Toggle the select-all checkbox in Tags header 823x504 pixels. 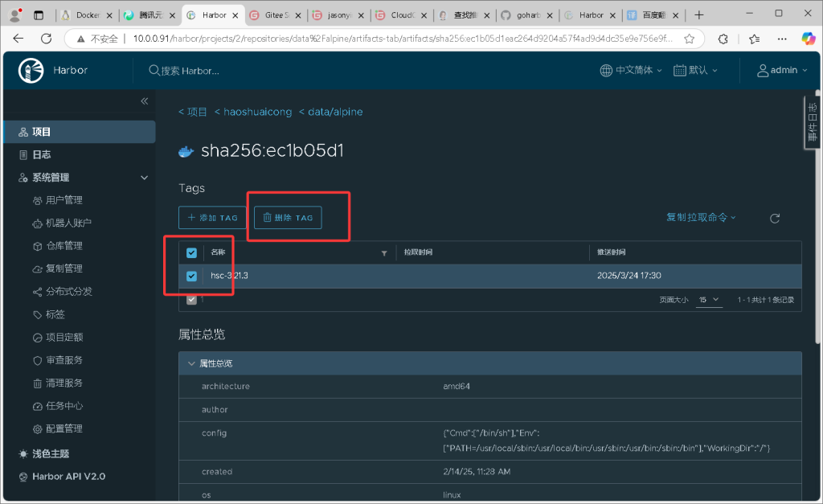(191, 253)
